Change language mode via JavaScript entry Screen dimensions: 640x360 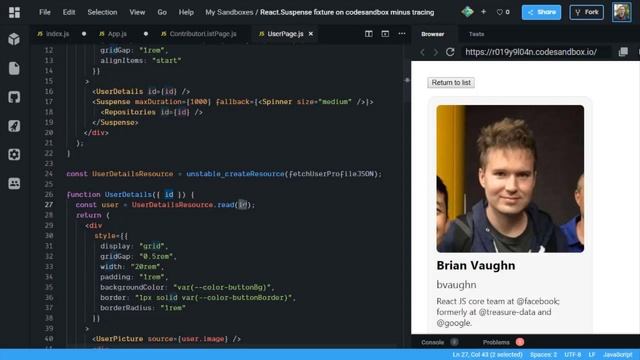pos(618,354)
